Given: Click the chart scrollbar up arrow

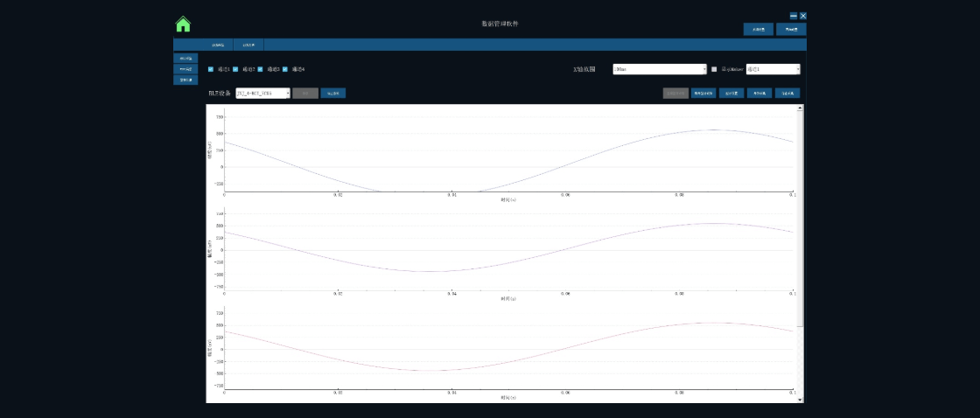Looking at the screenshot, I should coord(800,108).
